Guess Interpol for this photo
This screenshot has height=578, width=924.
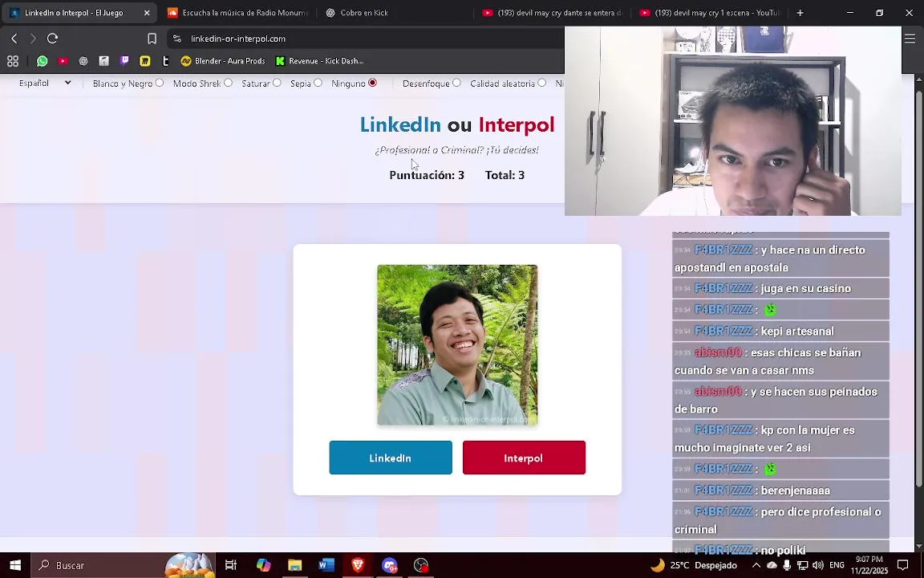coord(524,458)
